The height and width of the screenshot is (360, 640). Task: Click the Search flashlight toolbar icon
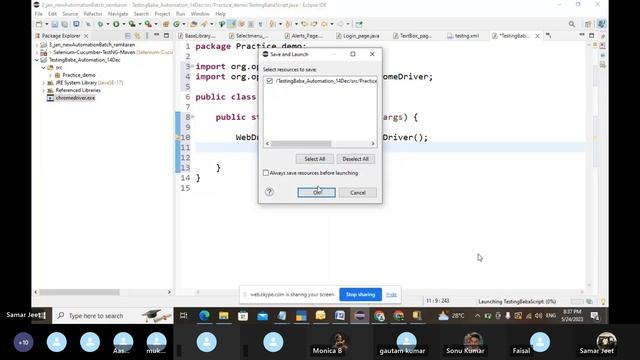(204, 24)
